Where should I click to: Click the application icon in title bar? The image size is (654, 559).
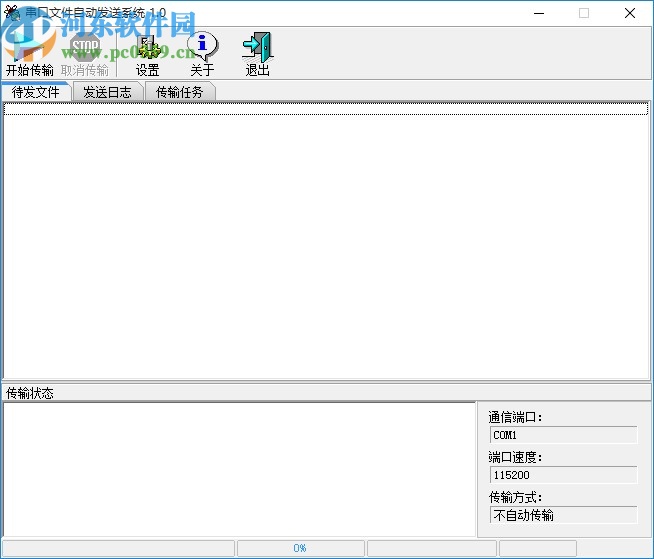pos(12,13)
